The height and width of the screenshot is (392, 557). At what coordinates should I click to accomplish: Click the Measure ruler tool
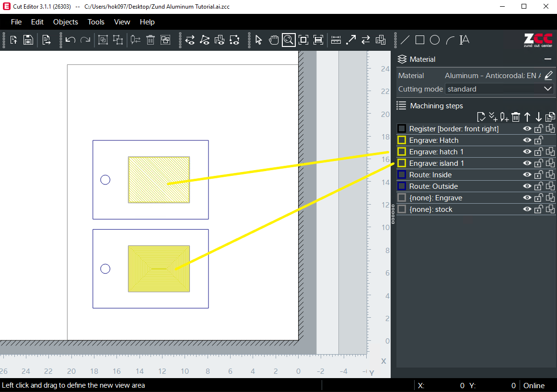[x=336, y=40]
